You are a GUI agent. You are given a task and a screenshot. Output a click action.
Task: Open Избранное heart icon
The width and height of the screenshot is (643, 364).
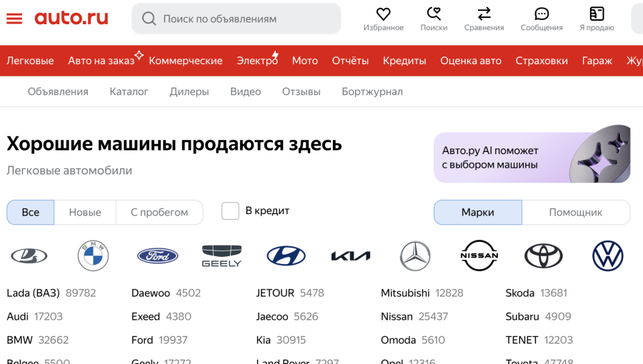coord(383,14)
